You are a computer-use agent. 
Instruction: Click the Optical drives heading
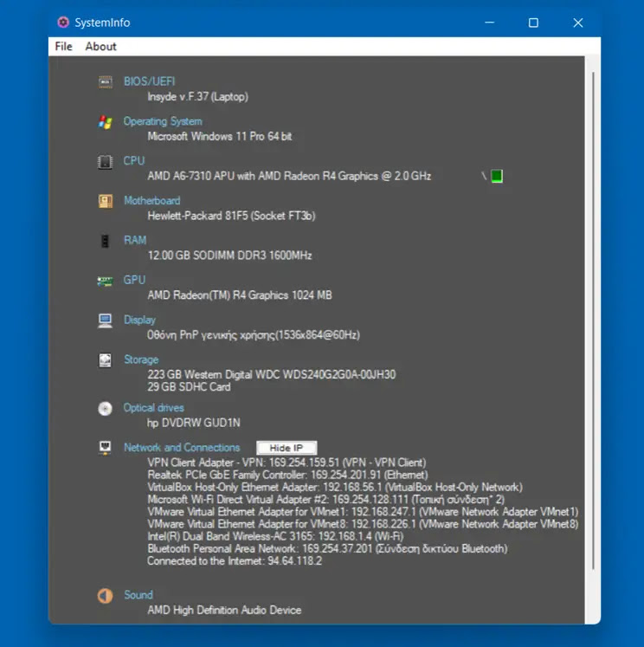coord(154,408)
